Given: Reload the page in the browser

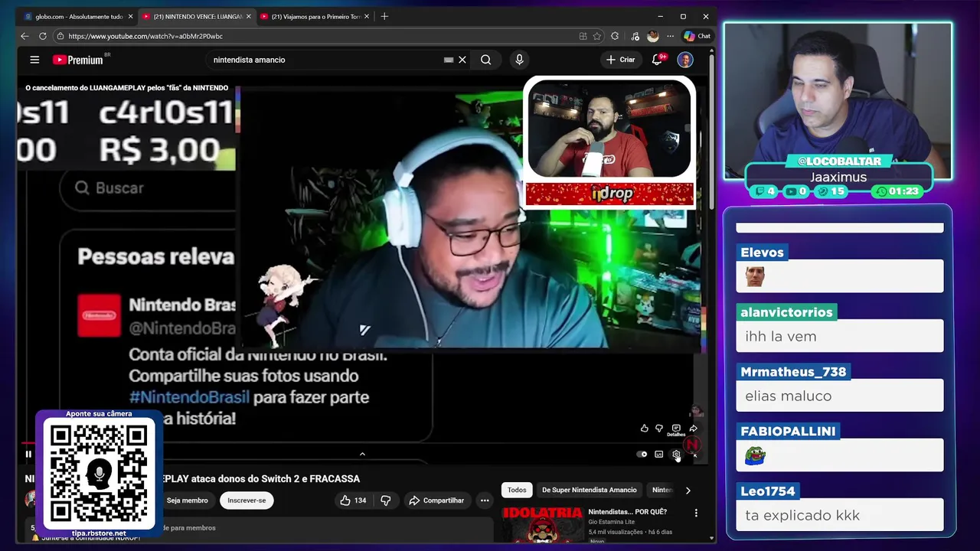Looking at the screenshot, I should coord(43,36).
